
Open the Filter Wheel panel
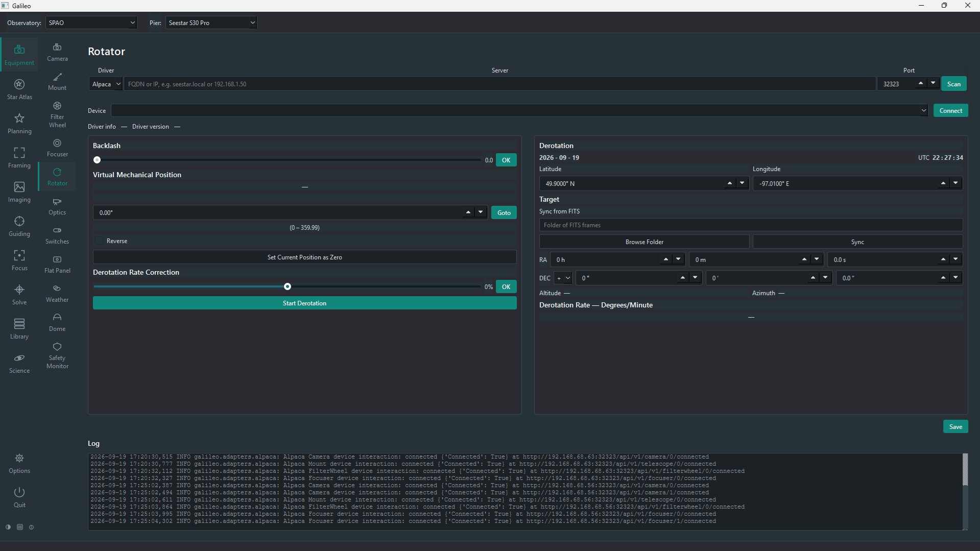point(57,114)
